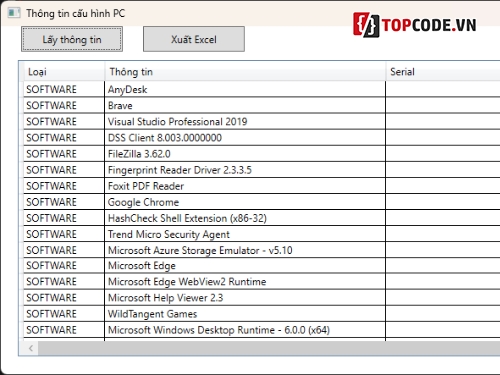Click the "Xuất Excel" button

[x=194, y=39]
